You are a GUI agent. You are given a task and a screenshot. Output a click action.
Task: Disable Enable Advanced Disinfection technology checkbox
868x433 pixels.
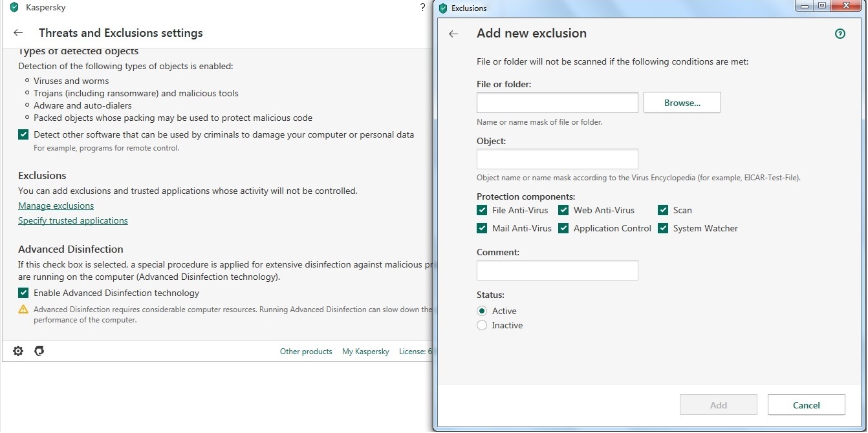23,293
